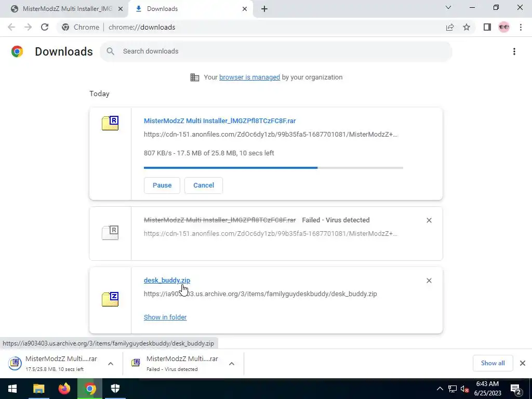
Task: Open tab search chevron in title bar
Action: tap(448, 7)
